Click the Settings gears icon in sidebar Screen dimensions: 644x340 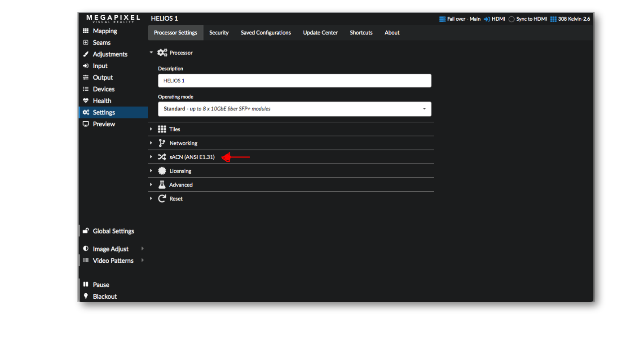click(x=86, y=113)
